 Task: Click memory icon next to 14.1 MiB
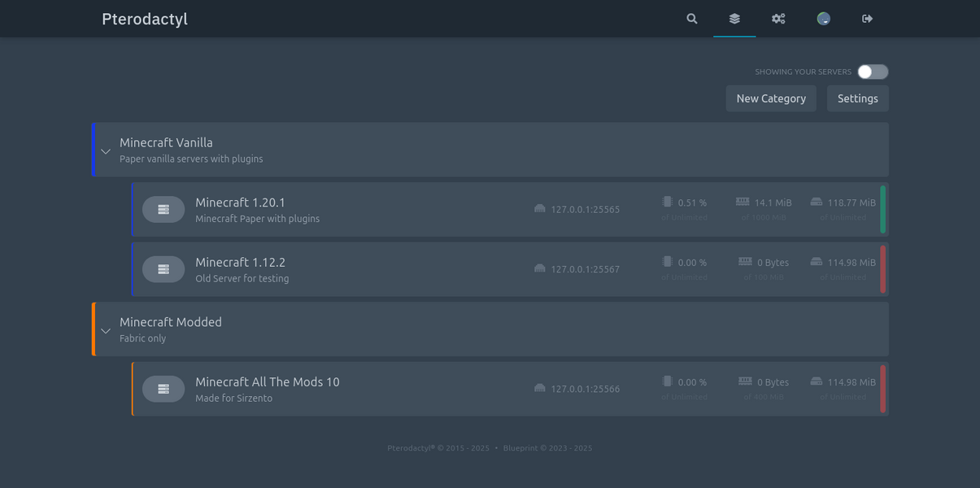[743, 202]
